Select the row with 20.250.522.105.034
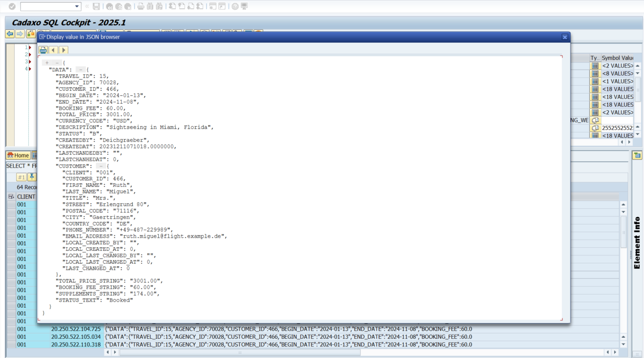 point(75,337)
